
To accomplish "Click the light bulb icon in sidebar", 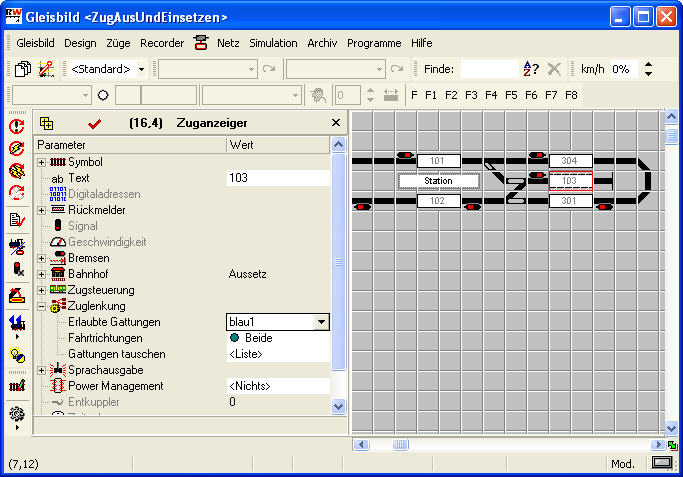I will (17, 355).
